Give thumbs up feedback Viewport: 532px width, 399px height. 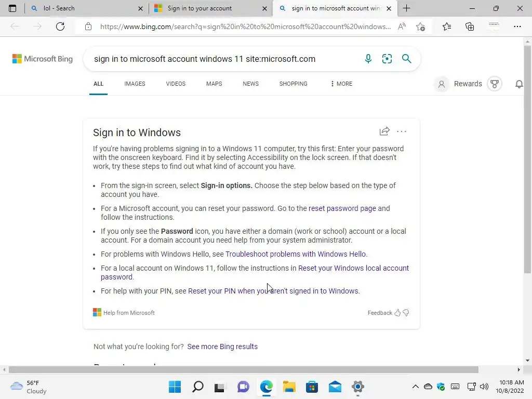pos(397,313)
